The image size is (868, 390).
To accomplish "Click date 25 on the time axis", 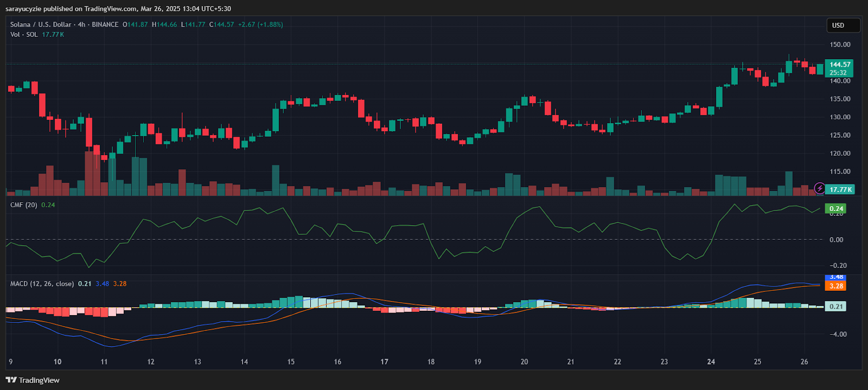I will click(757, 362).
